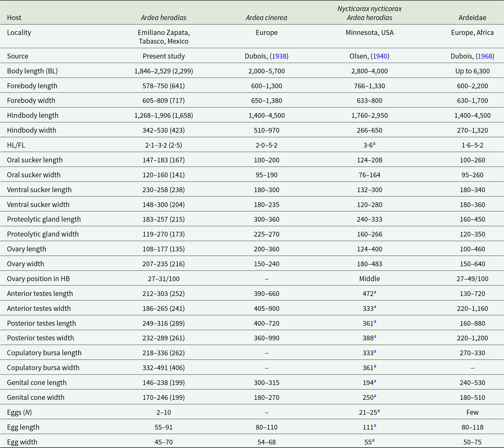Click the Minnesota, USA locality cell

[x=369, y=33]
